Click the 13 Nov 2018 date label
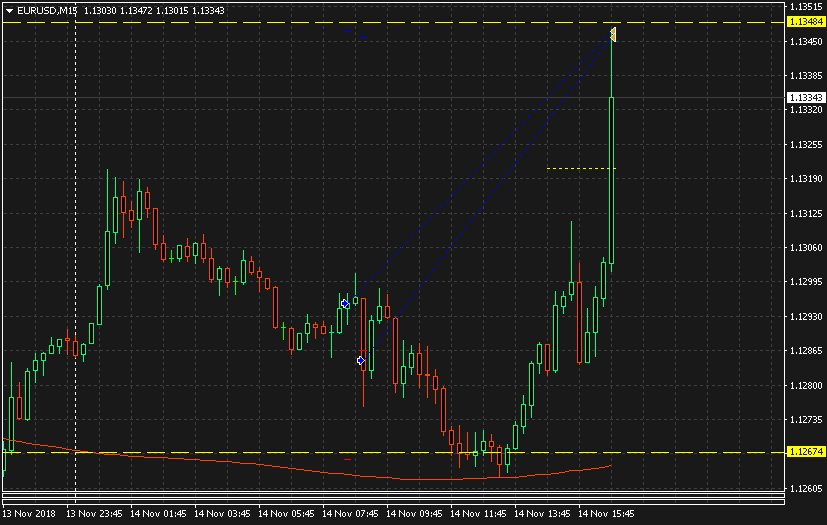 pyautogui.click(x=29, y=513)
